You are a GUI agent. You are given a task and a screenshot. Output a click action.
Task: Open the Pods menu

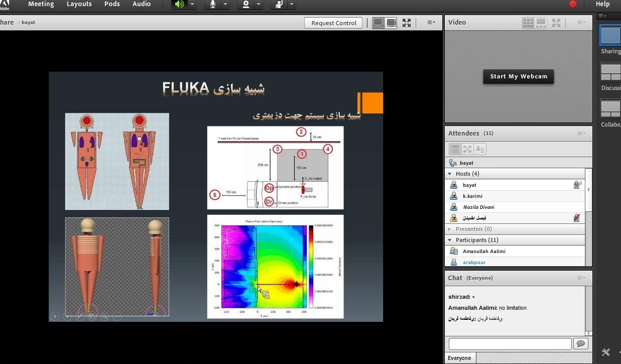coord(112,4)
